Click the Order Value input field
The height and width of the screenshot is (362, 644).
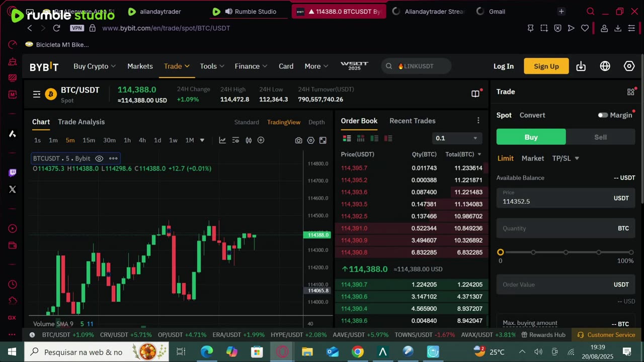[x=566, y=285]
